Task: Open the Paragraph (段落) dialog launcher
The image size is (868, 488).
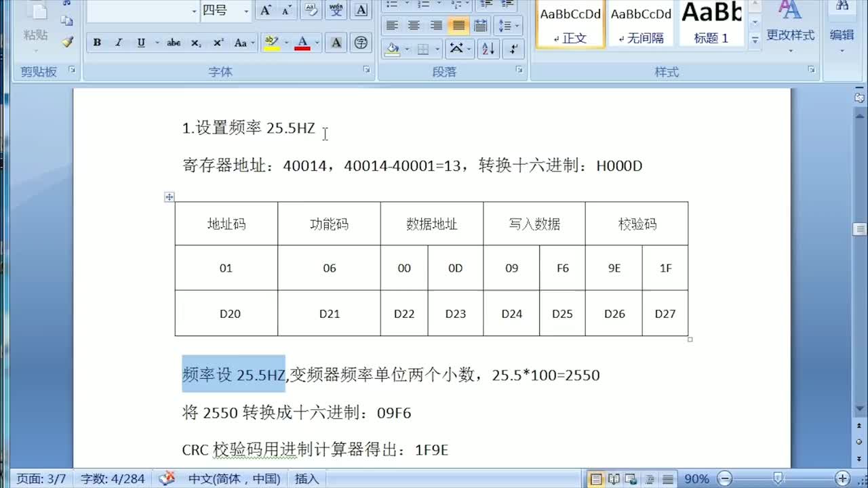Action: pos(519,69)
